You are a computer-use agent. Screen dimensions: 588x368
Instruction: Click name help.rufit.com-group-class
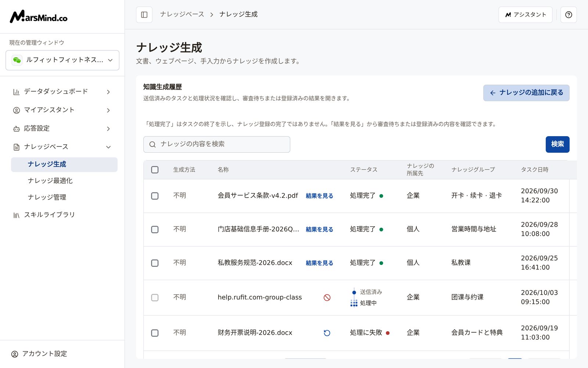click(x=259, y=297)
